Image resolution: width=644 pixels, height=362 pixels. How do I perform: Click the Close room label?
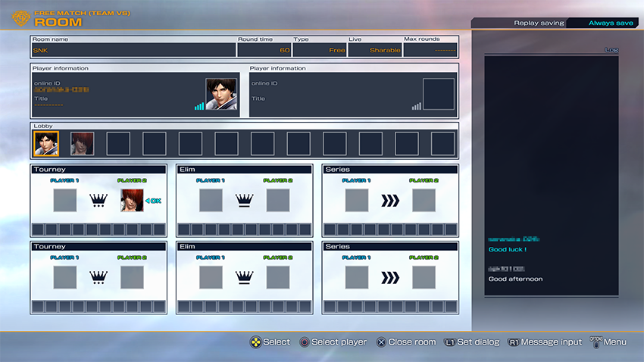(412, 342)
